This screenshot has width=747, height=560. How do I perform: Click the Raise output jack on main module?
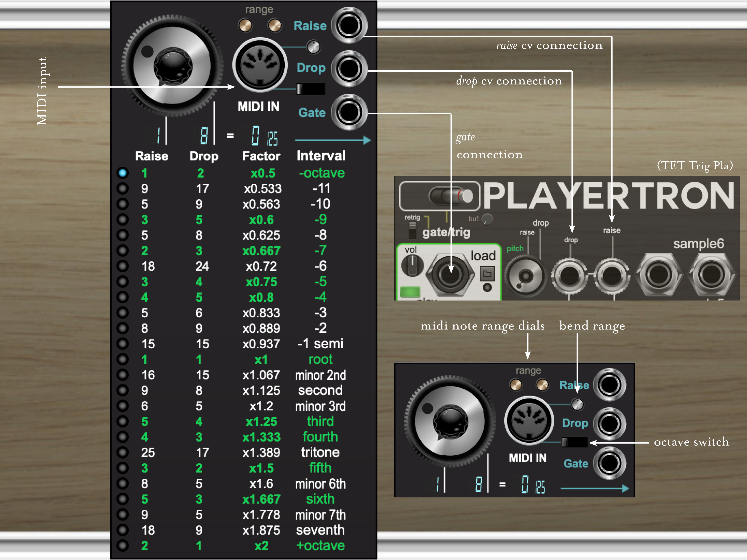349,25
